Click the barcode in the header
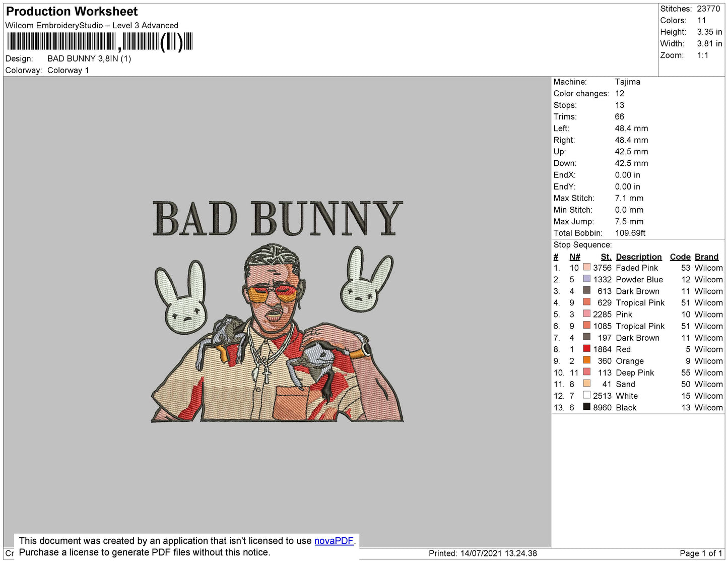 point(100,42)
